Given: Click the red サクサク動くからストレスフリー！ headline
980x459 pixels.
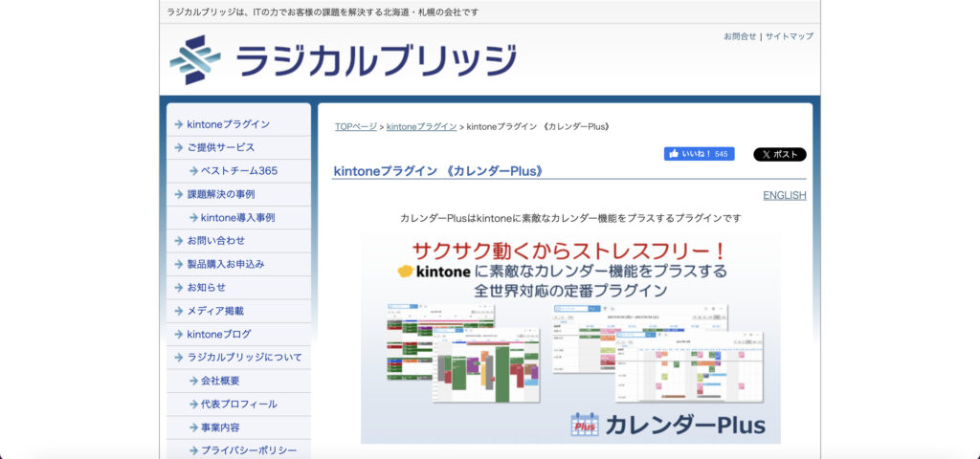Looking at the screenshot, I should [x=568, y=251].
